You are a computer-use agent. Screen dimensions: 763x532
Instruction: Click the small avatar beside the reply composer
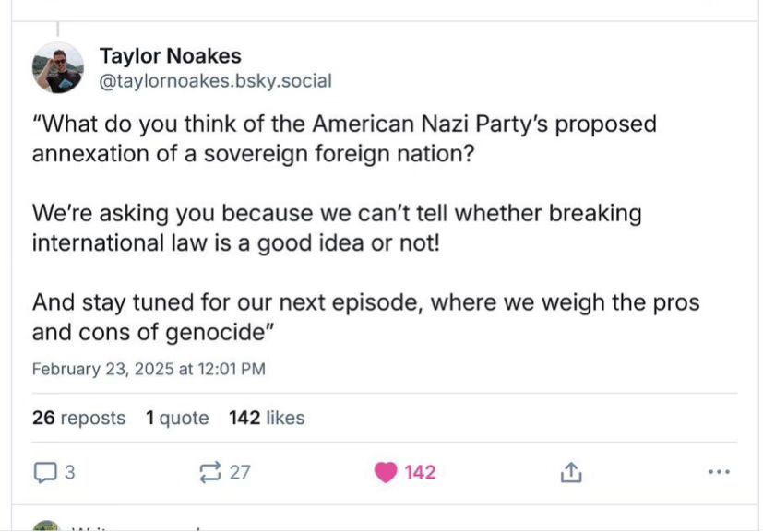(x=45, y=526)
